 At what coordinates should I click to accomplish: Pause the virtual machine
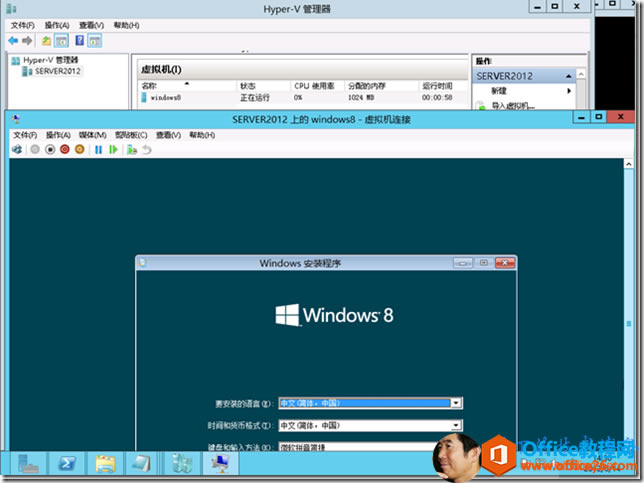coord(99,150)
